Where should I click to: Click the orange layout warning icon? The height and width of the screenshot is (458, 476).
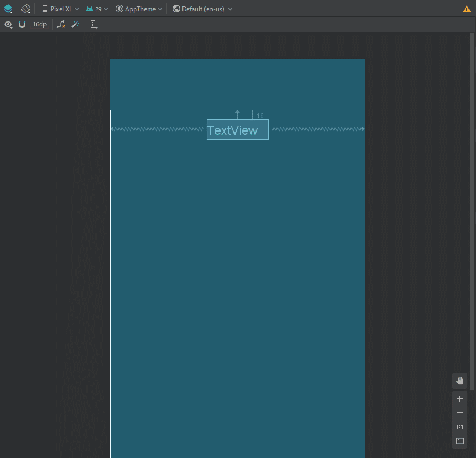[x=466, y=9]
